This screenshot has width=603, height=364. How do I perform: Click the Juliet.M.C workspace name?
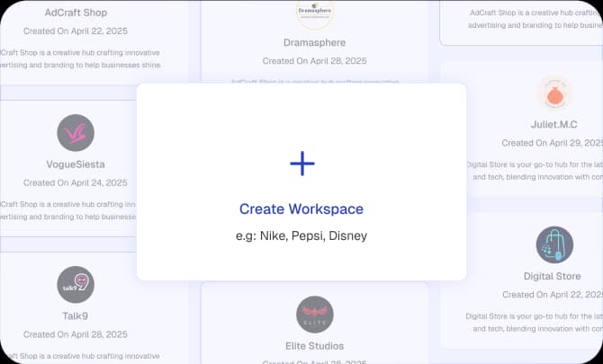(554, 125)
